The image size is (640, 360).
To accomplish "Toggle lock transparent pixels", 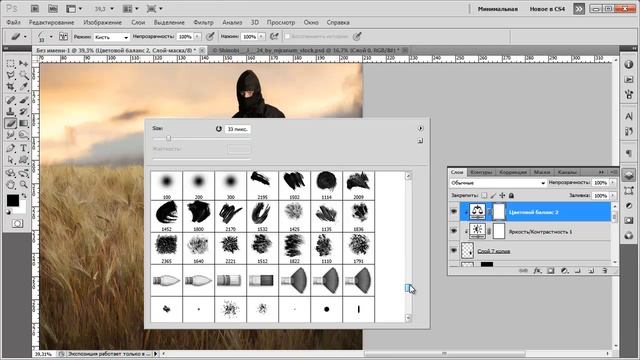I will (x=484, y=196).
